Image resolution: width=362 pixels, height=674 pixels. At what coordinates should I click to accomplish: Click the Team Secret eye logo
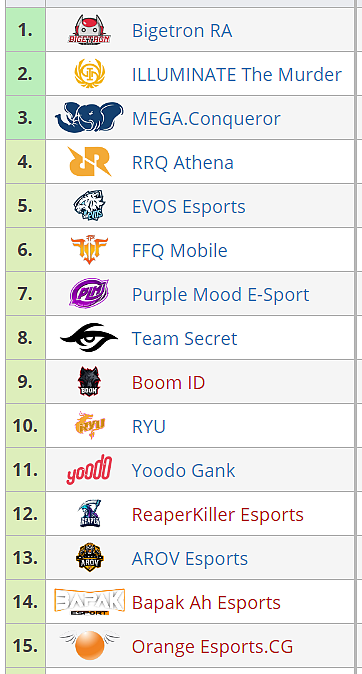click(89, 338)
